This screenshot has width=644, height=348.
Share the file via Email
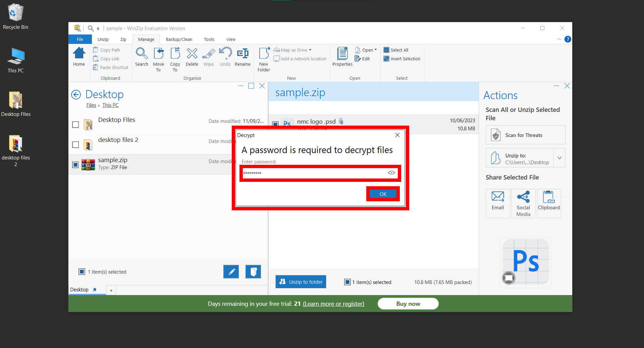497,203
